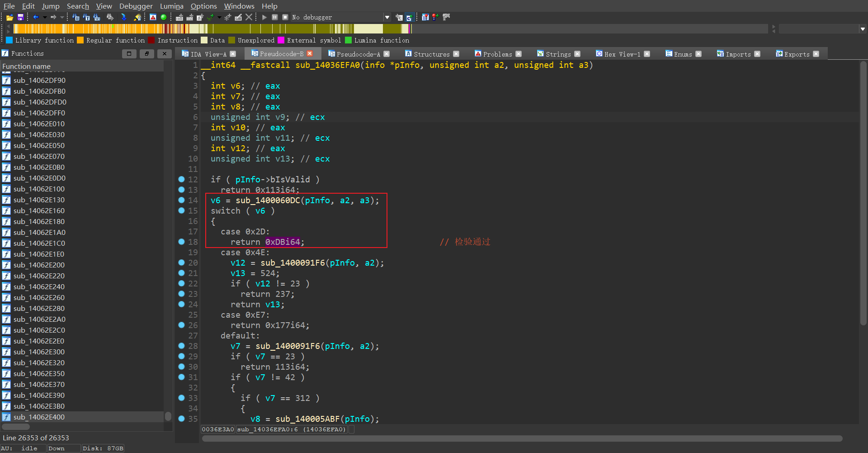
Task: Click the Save database icon
Action: tap(20, 17)
